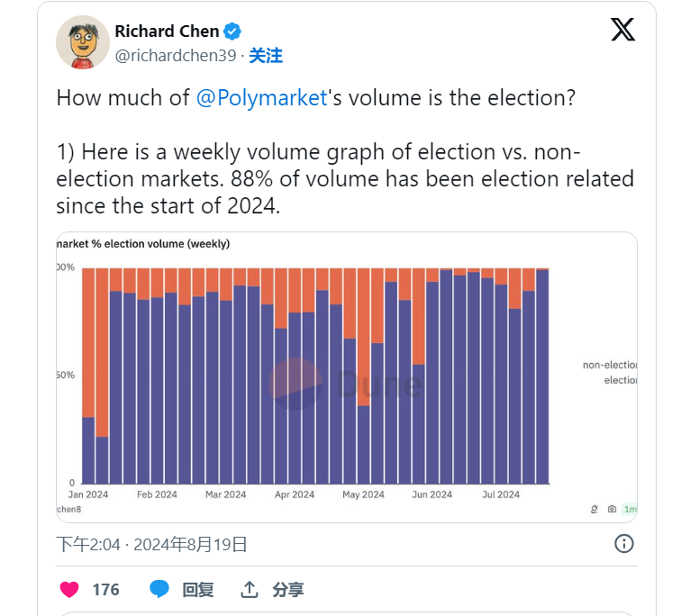Click the share upload icon
The height and width of the screenshot is (616, 690).
pyautogui.click(x=250, y=590)
